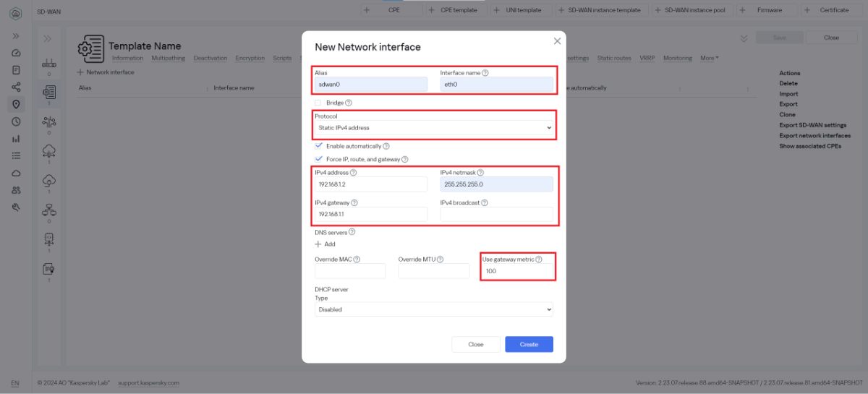Click the help icon next to IPv4 gateway

coord(354,203)
